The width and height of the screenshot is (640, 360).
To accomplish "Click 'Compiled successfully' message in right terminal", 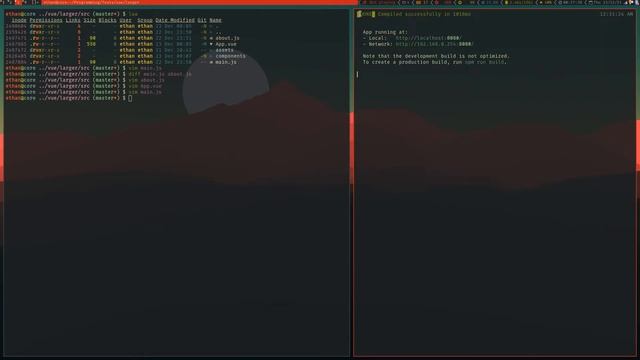I will click(x=424, y=14).
